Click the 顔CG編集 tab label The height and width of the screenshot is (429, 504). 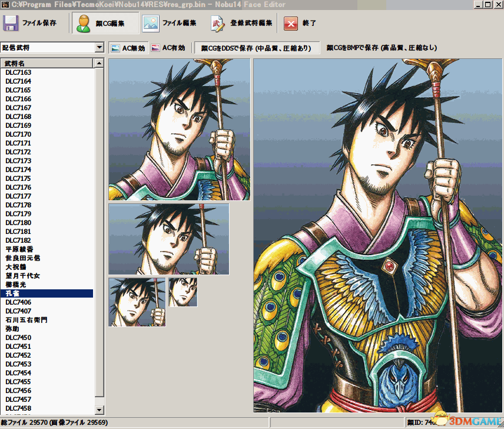[x=110, y=24]
